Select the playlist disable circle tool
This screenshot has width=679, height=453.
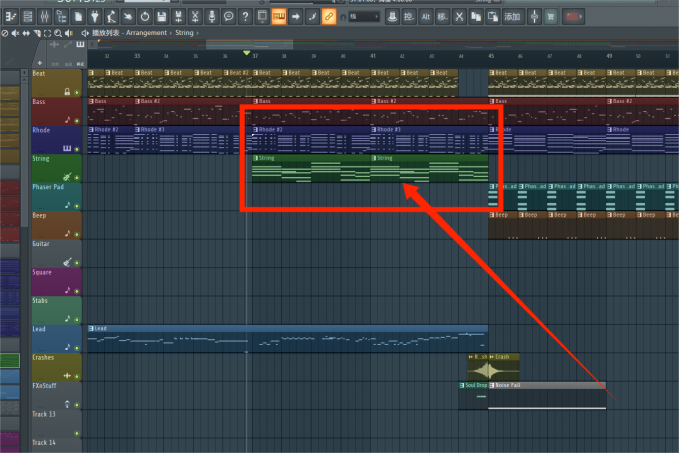click(5, 33)
